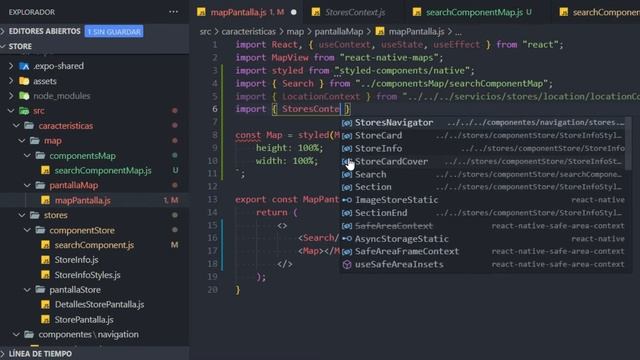Choose StoreCard from autocomplete list

click(483, 136)
